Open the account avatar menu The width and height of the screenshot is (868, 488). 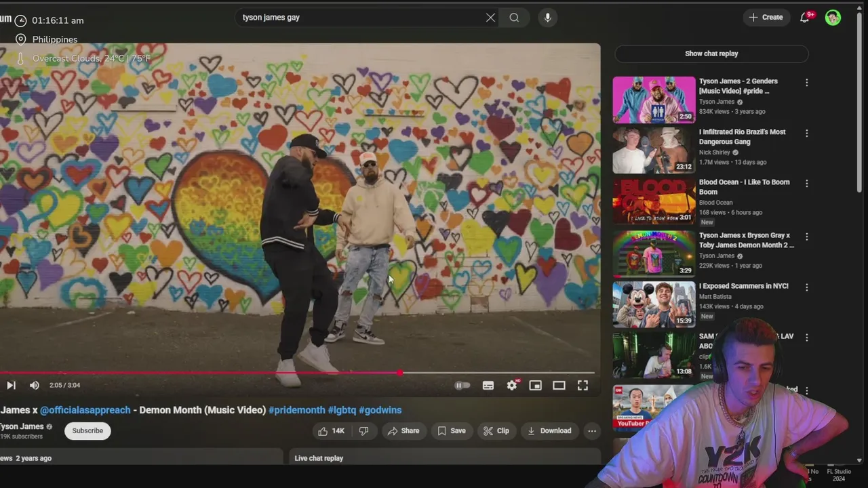(x=833, y=18)
